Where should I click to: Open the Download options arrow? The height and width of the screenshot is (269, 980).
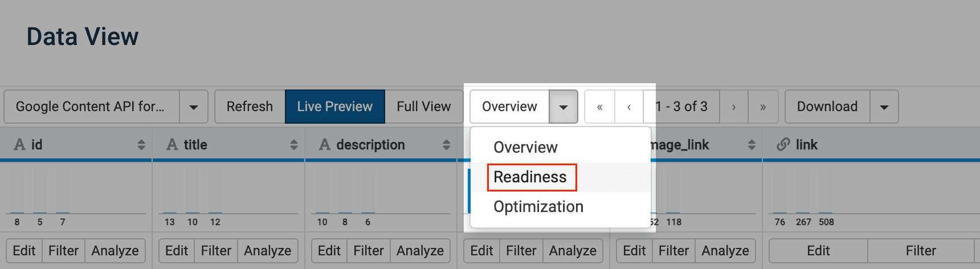(884, 107)
